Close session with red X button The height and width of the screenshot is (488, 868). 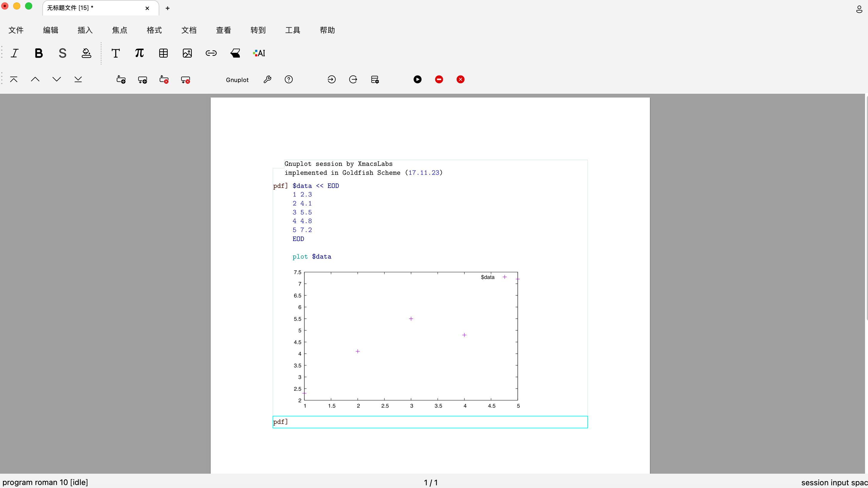click(x=460, y=80)
